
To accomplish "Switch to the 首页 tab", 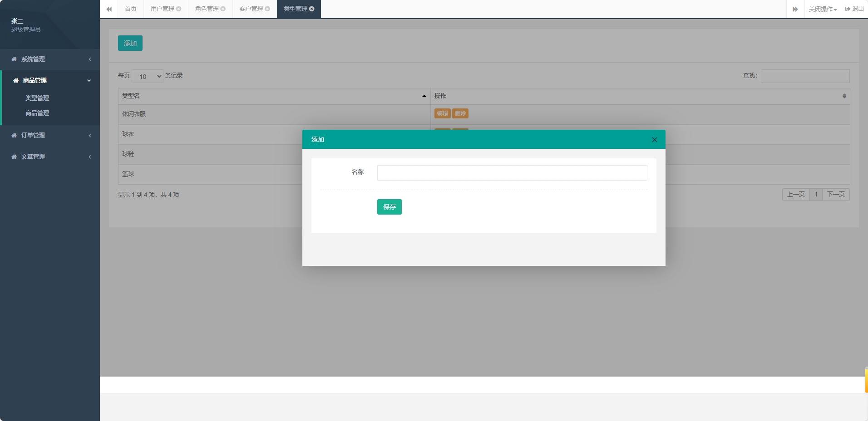I will tap(131, 9).
